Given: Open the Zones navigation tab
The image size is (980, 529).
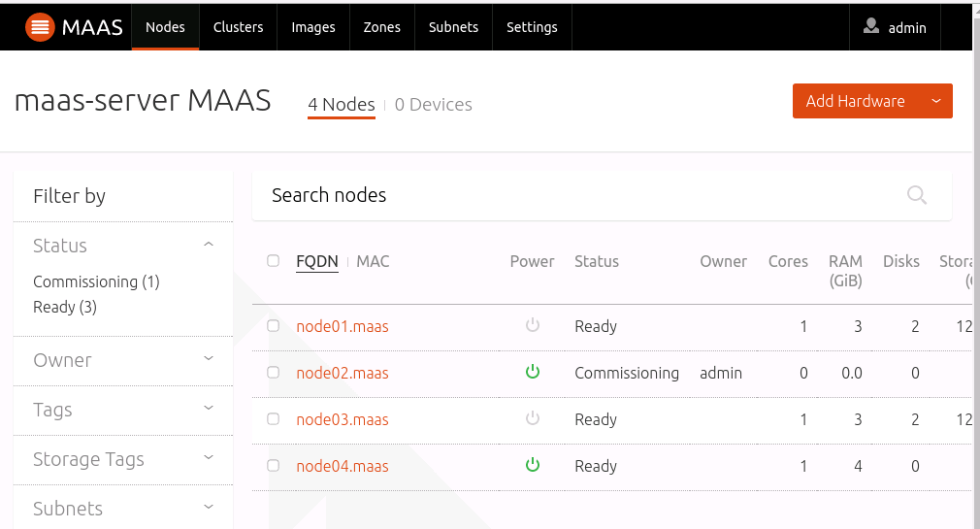Looking at the screenshot, I should pos(382,27).
